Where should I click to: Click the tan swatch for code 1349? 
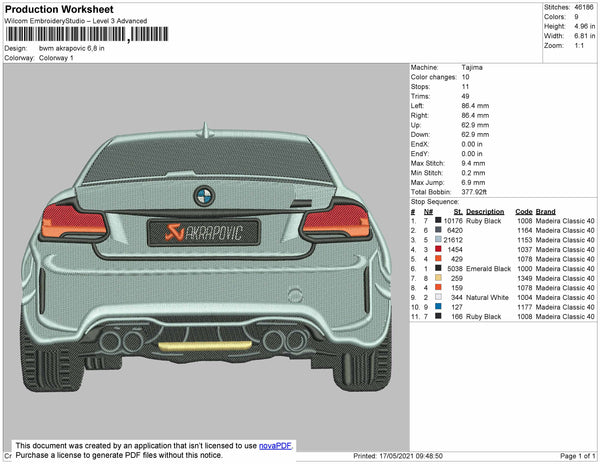tap(438, 278)
